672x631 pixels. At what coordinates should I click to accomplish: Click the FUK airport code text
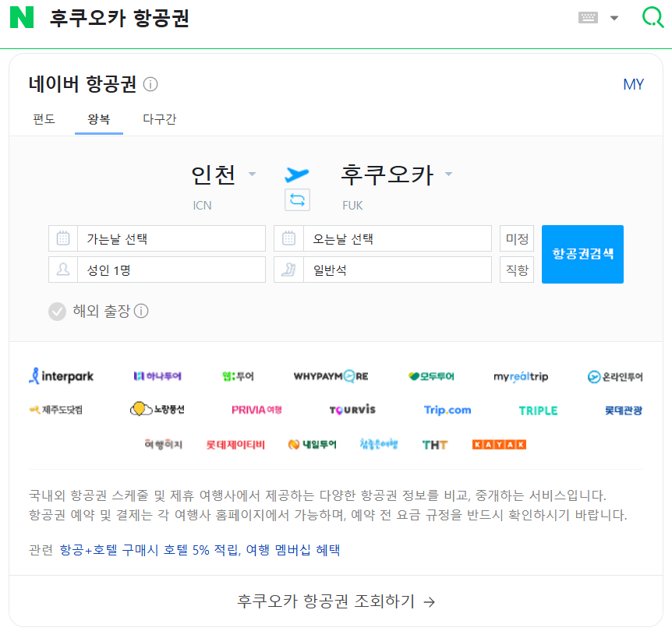[x=352, y=206]
